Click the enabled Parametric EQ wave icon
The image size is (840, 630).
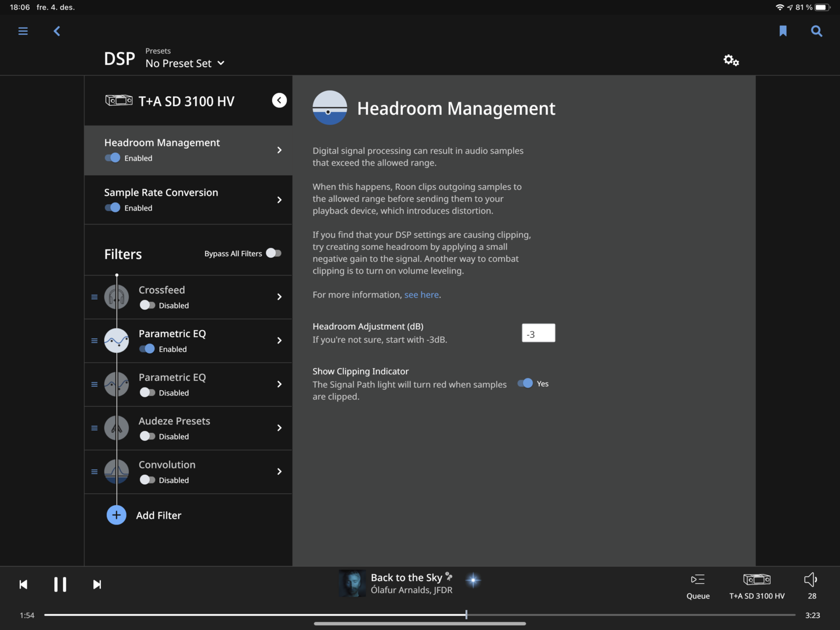[117, 341]
